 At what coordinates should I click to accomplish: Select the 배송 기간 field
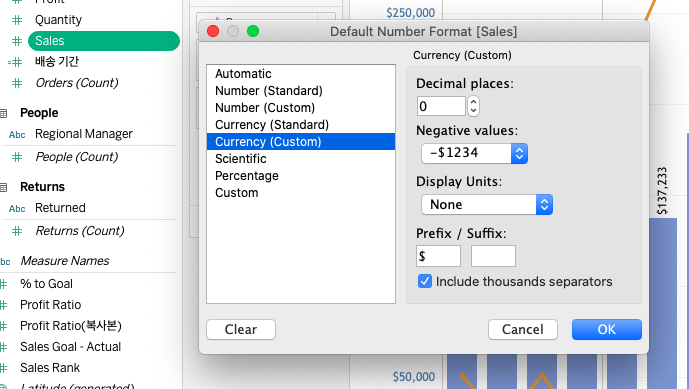[x=57, y=62]
